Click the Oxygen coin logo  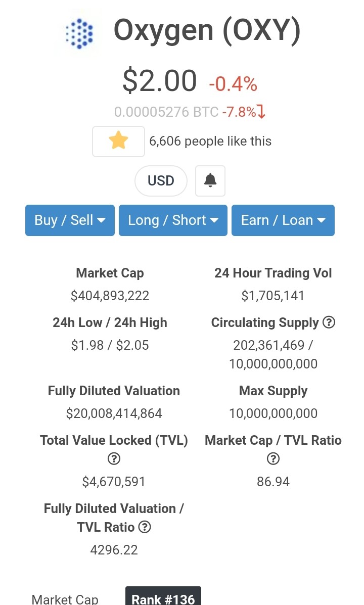pyautogui.click(x=79, y=33)
